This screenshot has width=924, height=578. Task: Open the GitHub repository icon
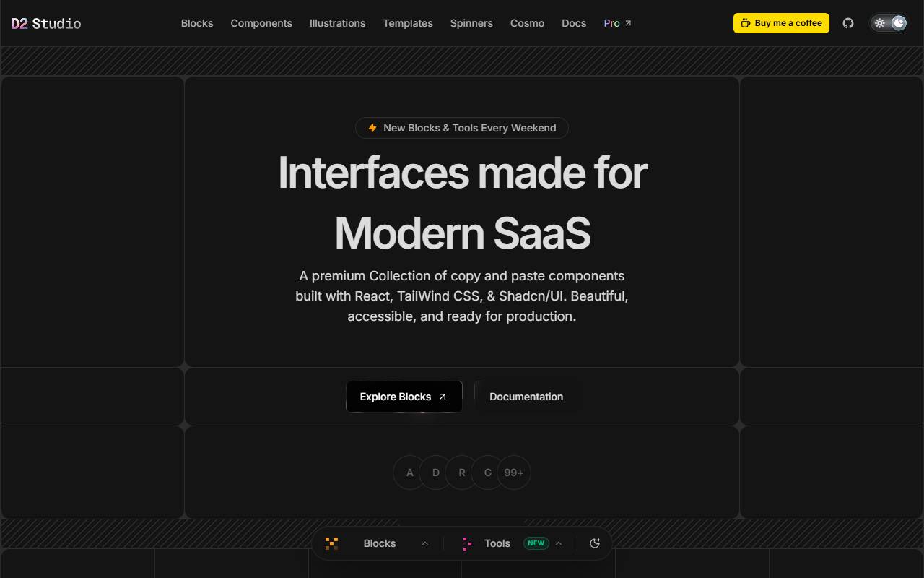point(848,23)
